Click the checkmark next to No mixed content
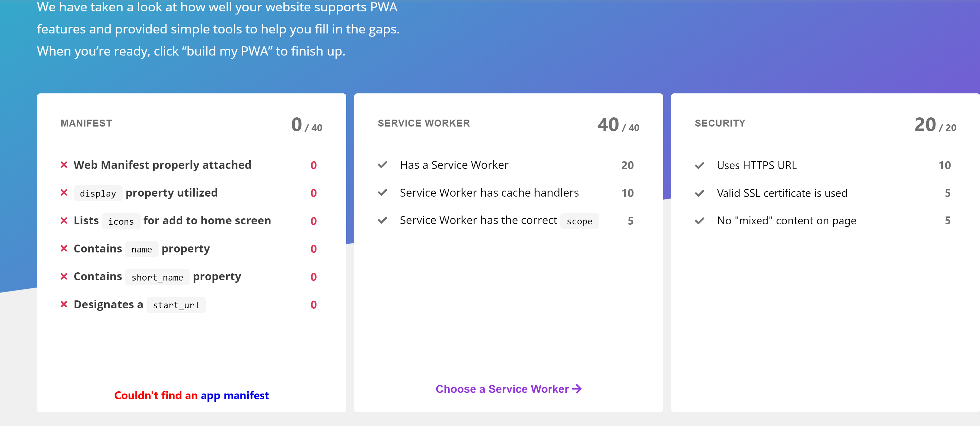 (x=699, y=221)
